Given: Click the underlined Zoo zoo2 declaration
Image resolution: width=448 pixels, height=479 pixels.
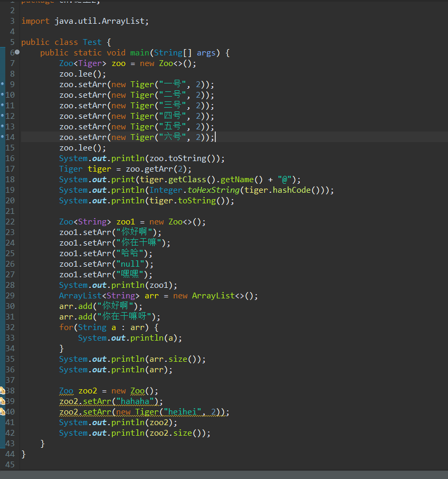Looking at the screenshot, I should point(109,391).
